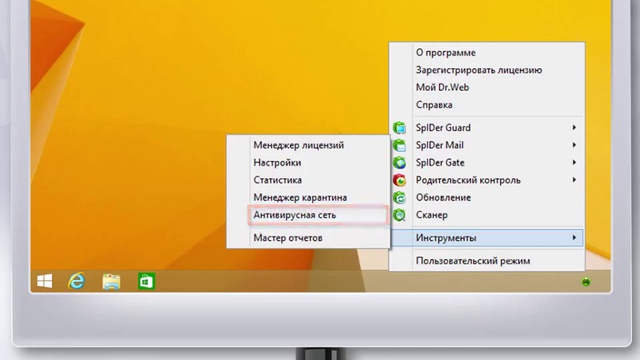Click the SpIDer Gate globe icon
Viewport: 640px width, 360px height.
(x=399, y=163)
